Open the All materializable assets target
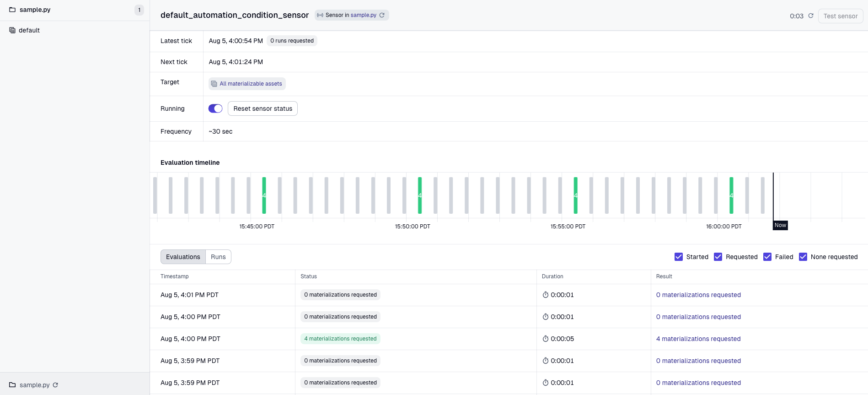Image resolution: width=868 pixels, height=395 pixels. (251, 84)
